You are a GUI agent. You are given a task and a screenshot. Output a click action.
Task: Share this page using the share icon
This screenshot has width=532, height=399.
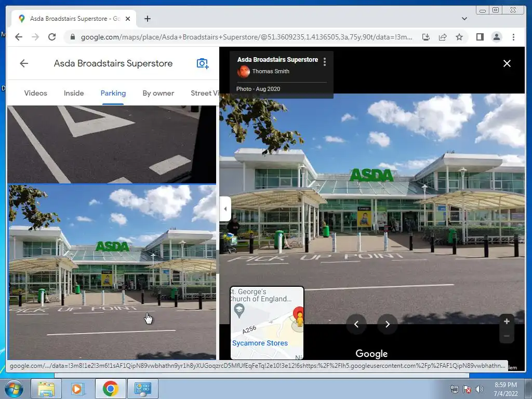(443, 37)
